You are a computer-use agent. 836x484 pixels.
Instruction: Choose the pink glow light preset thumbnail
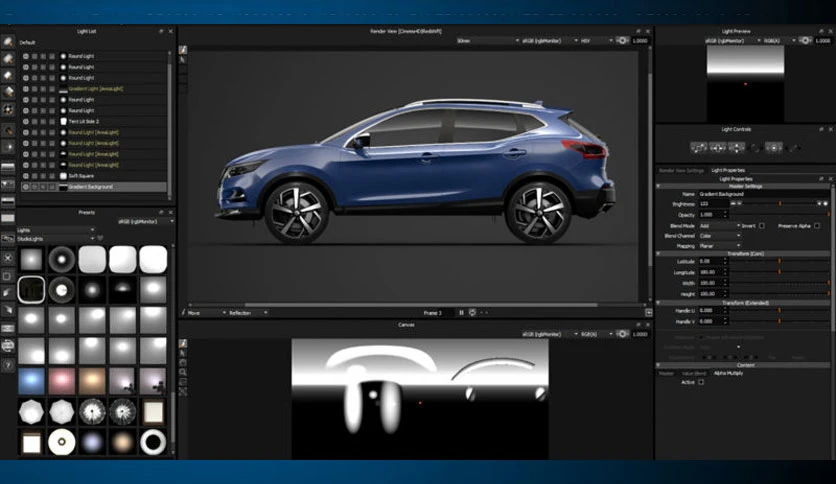coord(61,382)
